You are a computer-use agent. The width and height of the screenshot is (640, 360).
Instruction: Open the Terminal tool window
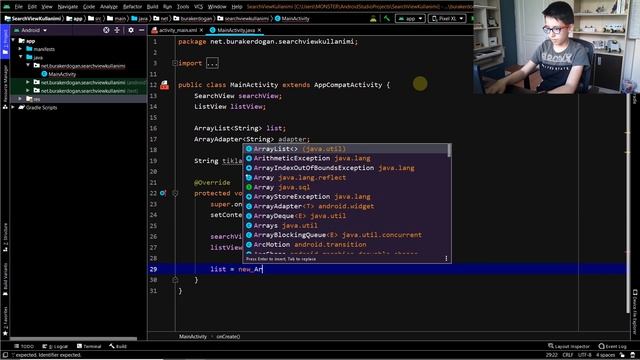coord(89,346)
